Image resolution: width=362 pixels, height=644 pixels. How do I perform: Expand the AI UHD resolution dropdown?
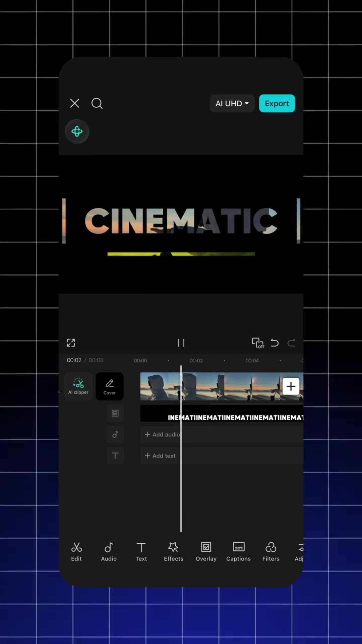[x=232, y=103]
